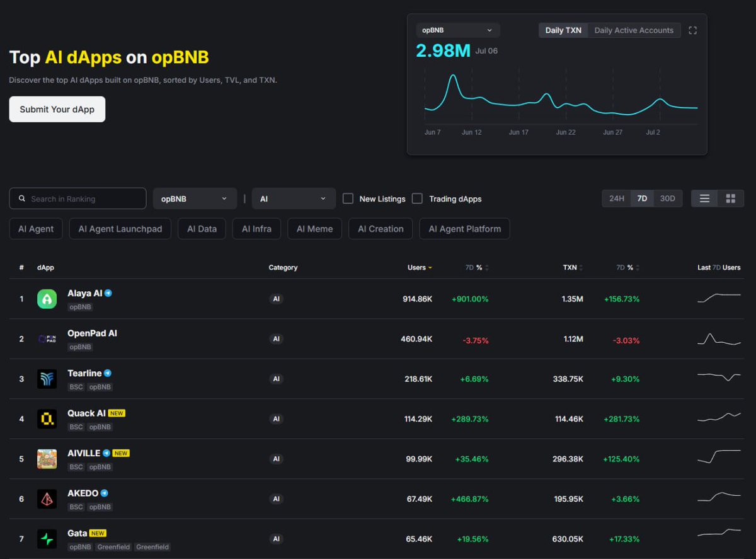Viewport: 756px width, 559px height.
Task: Select the 7D time range
Action: (x=642, y=199)
